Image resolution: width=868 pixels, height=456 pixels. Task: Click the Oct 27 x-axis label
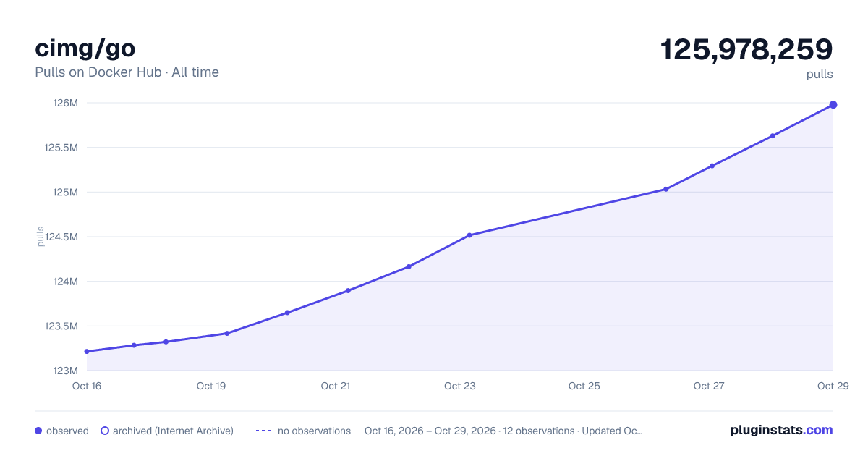(x=709, y=386)
